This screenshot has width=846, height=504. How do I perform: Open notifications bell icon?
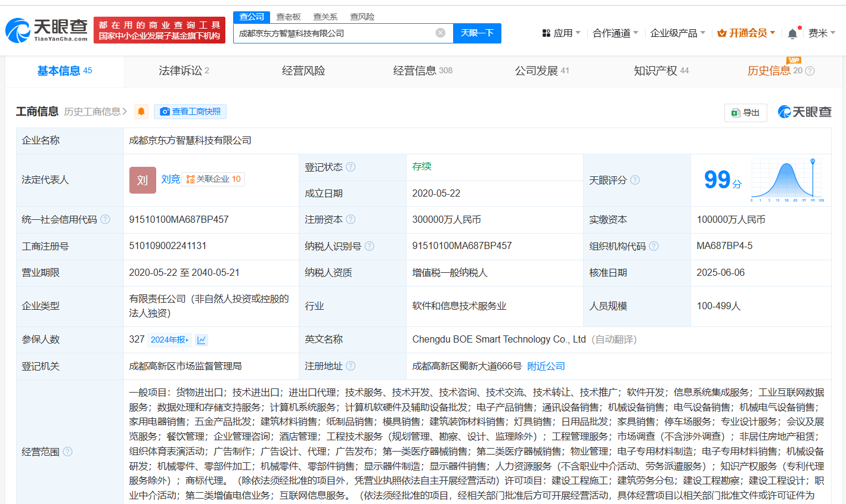click(x=792, y=34)
